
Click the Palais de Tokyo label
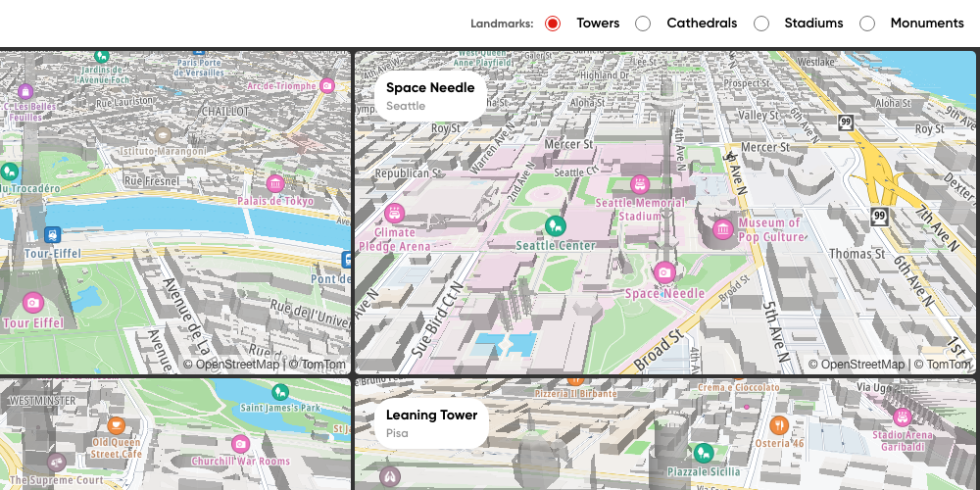click(x=275, y=201)
